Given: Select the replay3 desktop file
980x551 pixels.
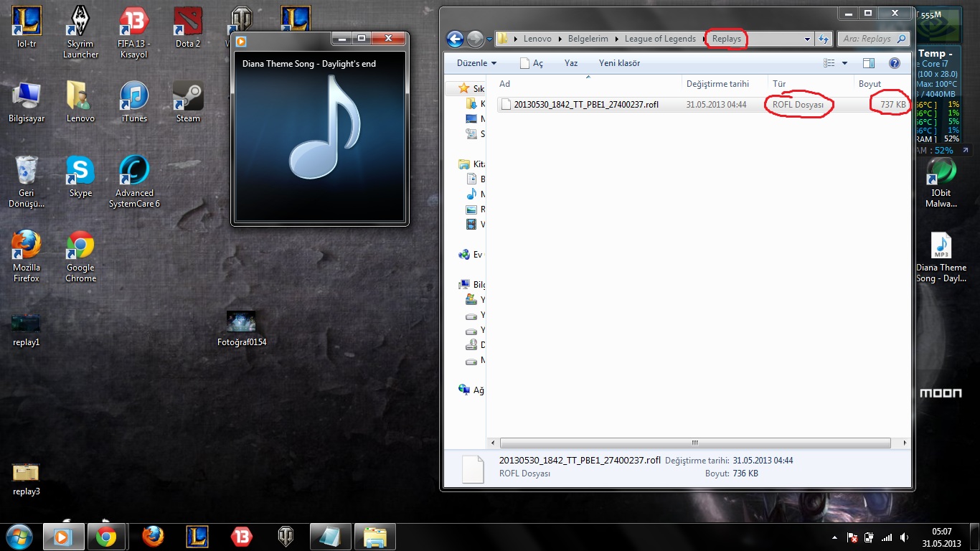Looking at the screenshot, I should point(27,479).
